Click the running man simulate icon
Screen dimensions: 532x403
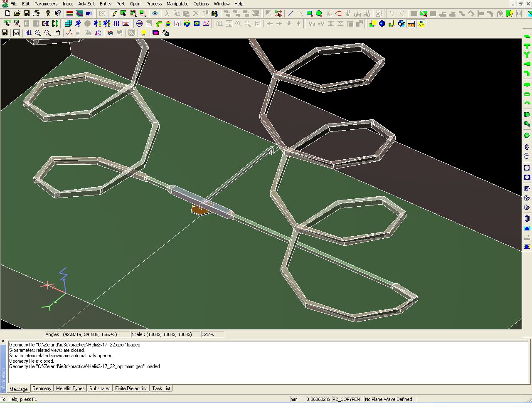(x=78, y=24)
